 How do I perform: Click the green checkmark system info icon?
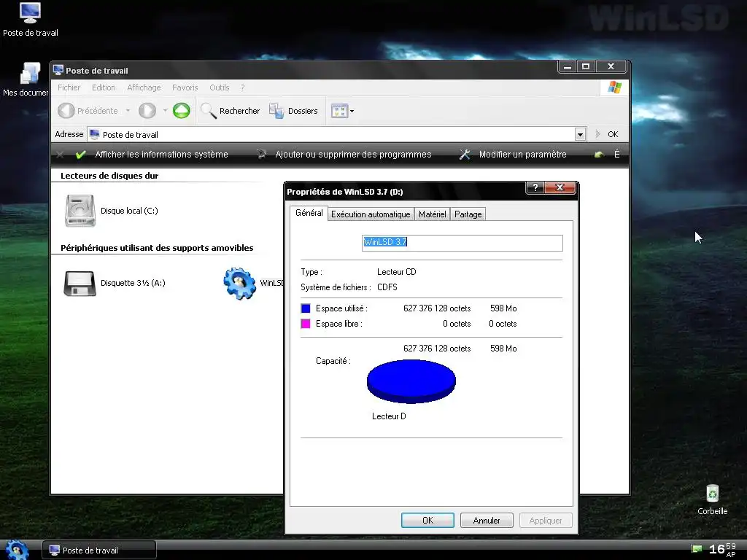[x=80, y=155]
